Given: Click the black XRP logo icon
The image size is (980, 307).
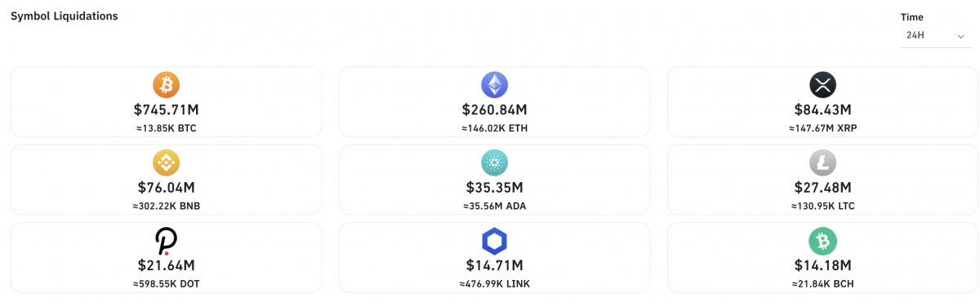Looking at the screenshot, I should (x=822, y=85).
